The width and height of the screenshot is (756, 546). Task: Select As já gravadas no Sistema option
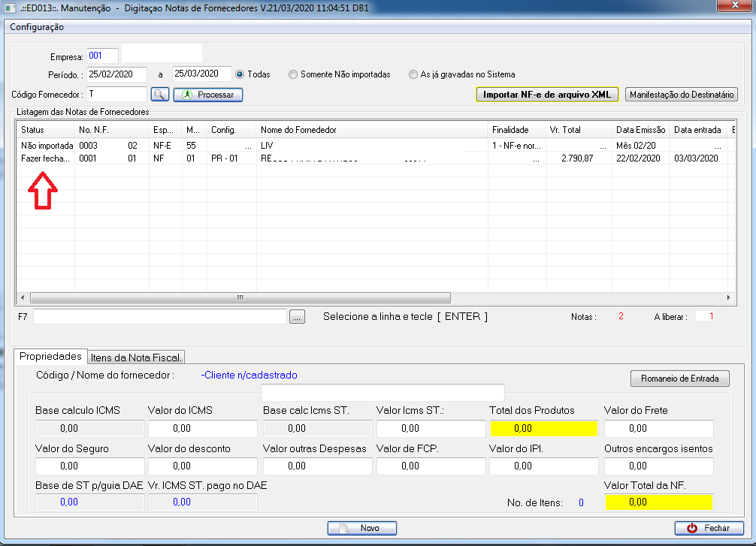[x=413, y=74]
